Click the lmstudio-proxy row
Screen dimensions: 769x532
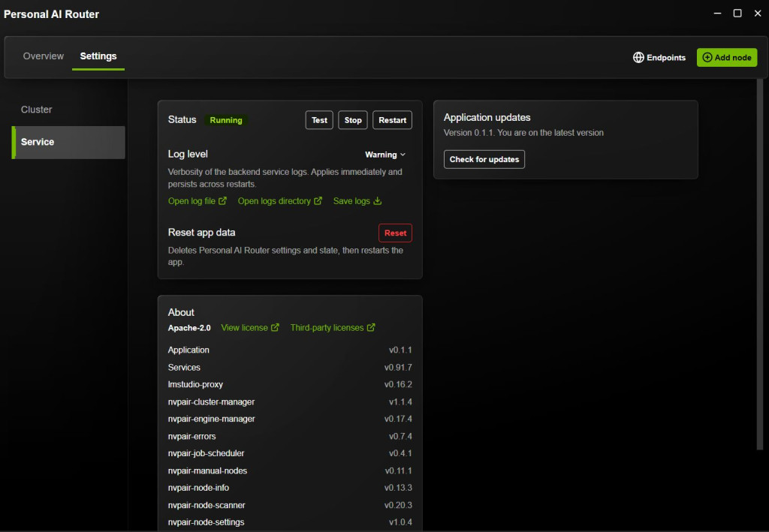click(x=290, y=384)
